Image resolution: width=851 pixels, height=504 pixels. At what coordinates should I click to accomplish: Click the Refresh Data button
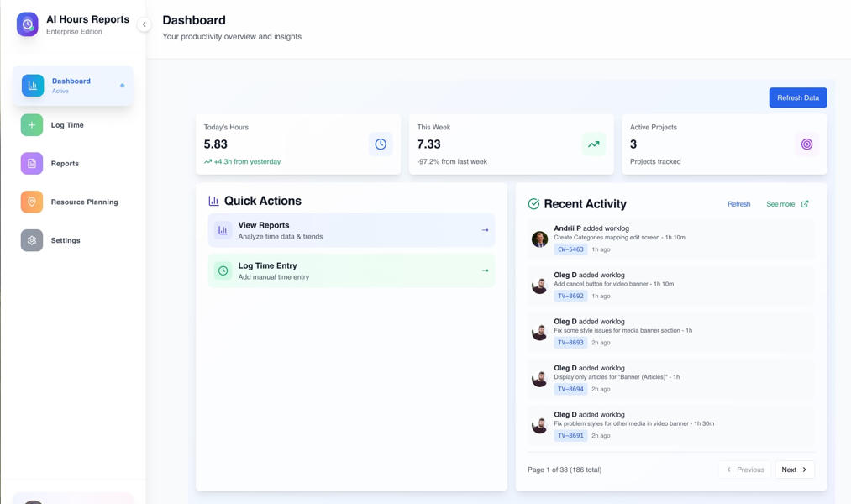click(x=798, y=97)
